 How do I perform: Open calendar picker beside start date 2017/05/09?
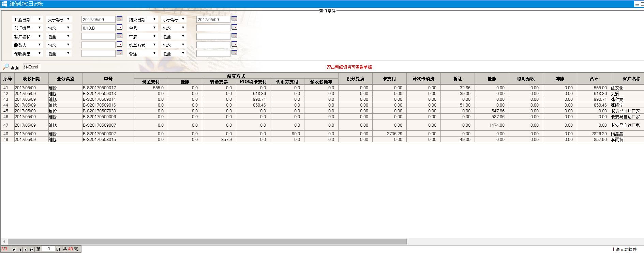(x=119, y=19)
